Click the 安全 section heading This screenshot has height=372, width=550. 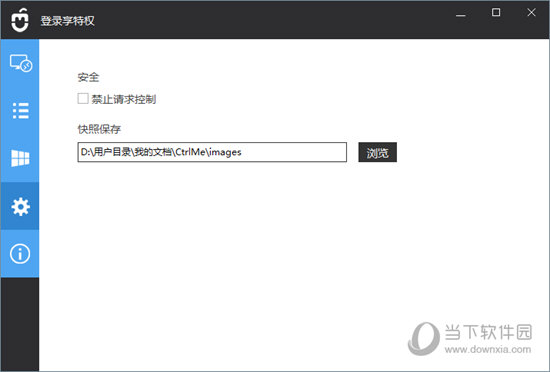(88, 77)
